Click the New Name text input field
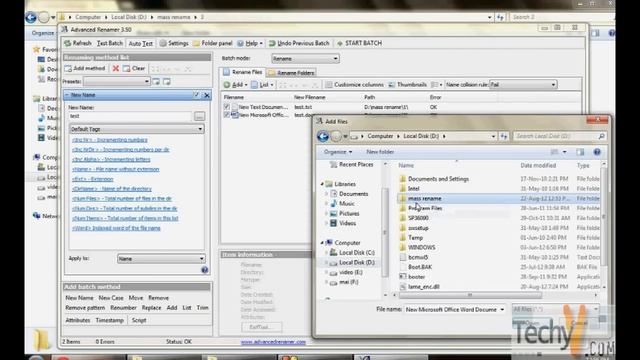The width and height of the screenshot is (640, 360). click(x=130, y=117)
